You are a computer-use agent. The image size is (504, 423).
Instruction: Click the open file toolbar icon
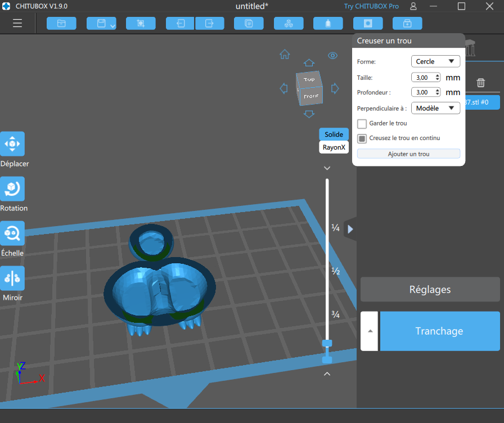pyautogui.click(x=61, y=23)
